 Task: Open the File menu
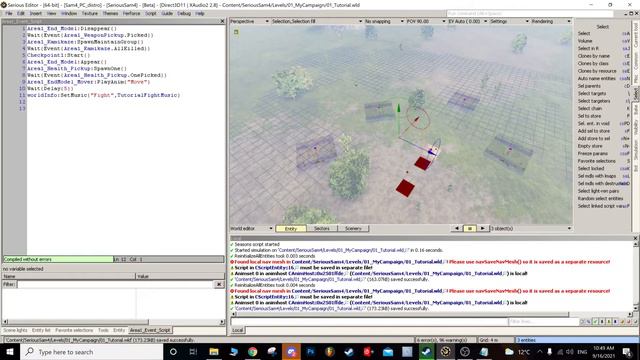coord(9,13)
